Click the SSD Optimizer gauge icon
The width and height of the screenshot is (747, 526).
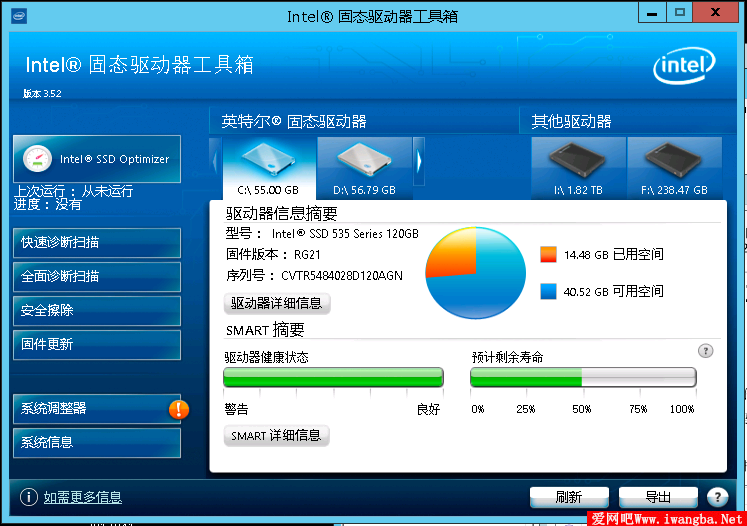tap(37, 159)
